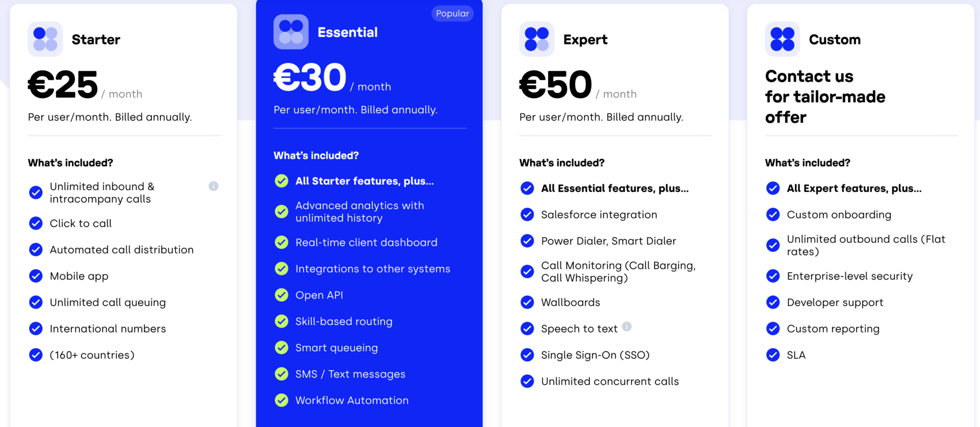Click the Custom plan logo icon

pos(782,39)
